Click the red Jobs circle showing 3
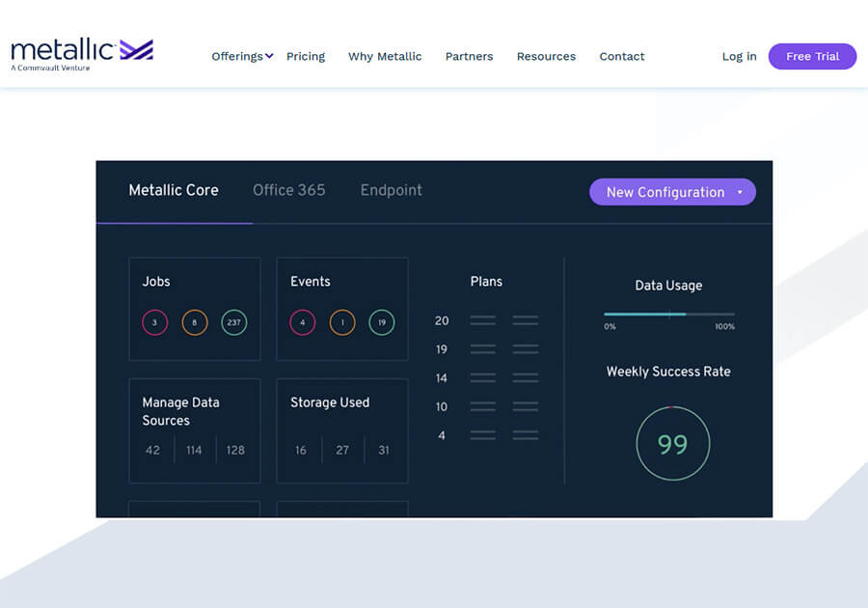Image resolution: width=868 pixels, height=608 pixels. pos(154,321)
